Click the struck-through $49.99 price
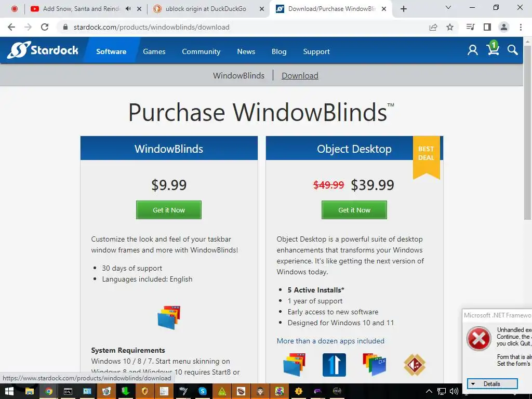532x399 pixels. 328,185
